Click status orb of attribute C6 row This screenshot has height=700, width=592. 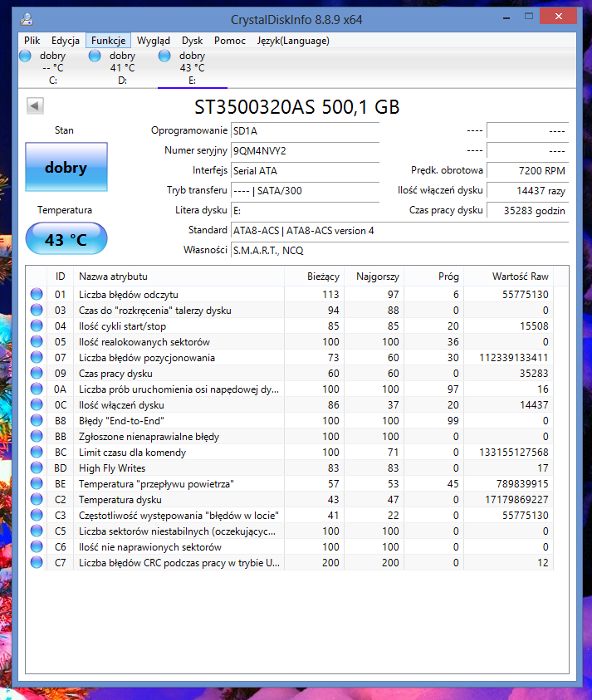37,546
